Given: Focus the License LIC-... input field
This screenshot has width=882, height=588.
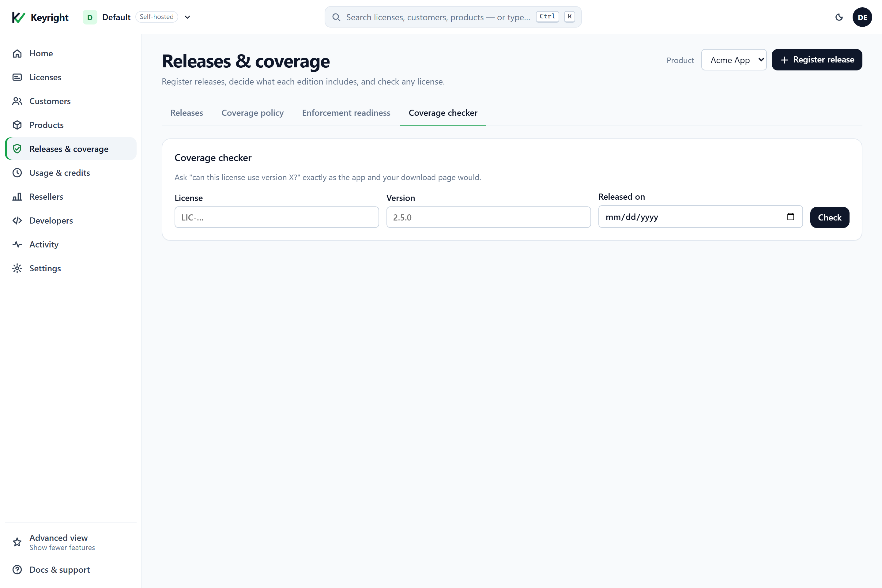Looking at the screenshot, I should tap(277, 217).
